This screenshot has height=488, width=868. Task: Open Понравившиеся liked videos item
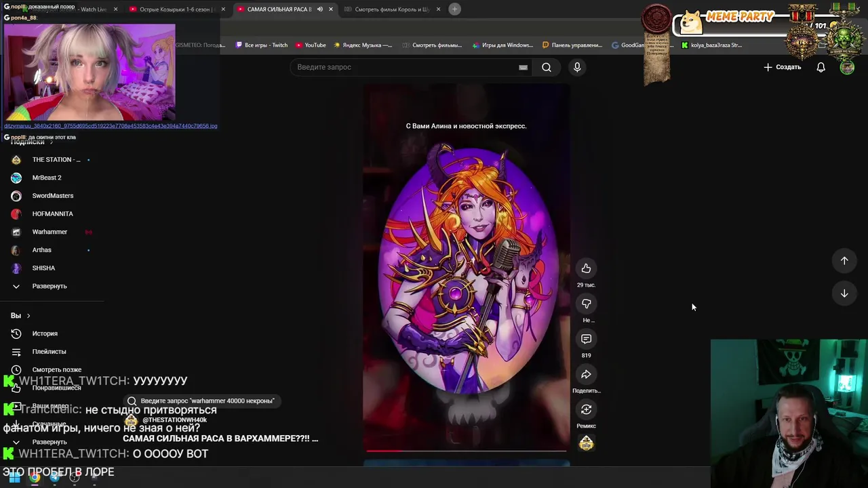point(56,388)
